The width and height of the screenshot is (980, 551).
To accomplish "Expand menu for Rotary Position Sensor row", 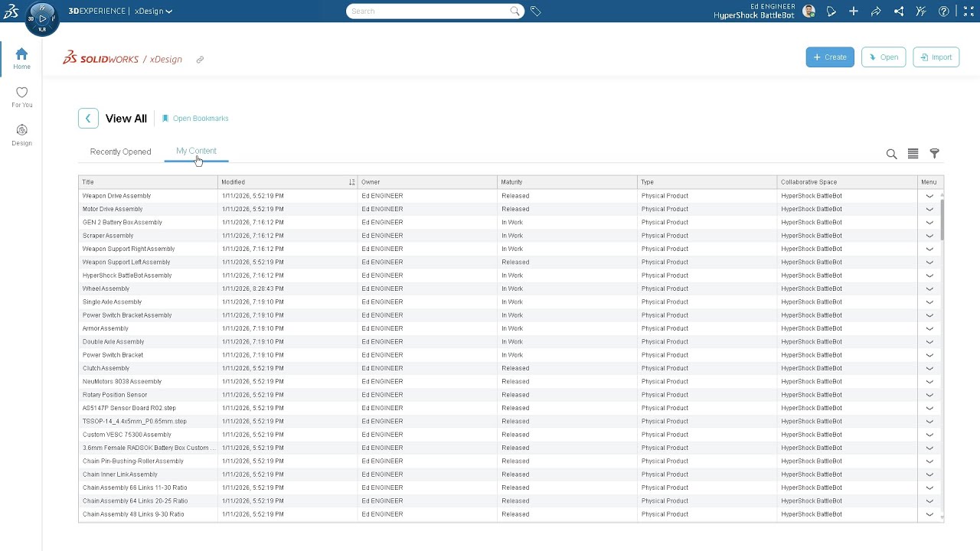I will point(929,395).
